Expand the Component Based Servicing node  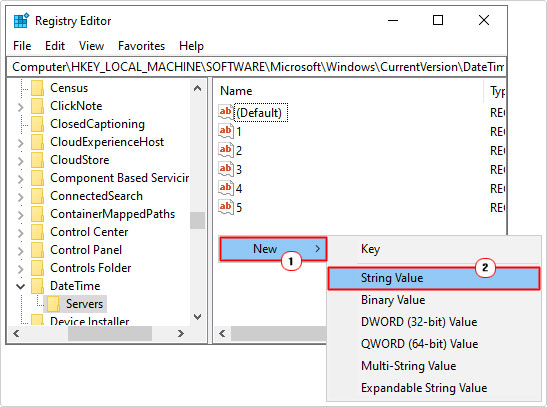coord(21,179)
